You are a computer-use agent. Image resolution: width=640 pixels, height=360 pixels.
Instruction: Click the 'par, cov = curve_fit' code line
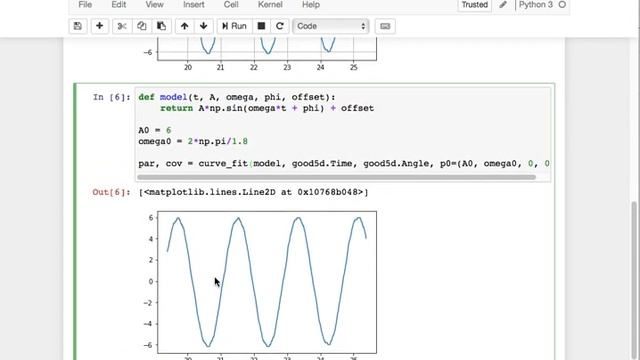coord(344,163)
